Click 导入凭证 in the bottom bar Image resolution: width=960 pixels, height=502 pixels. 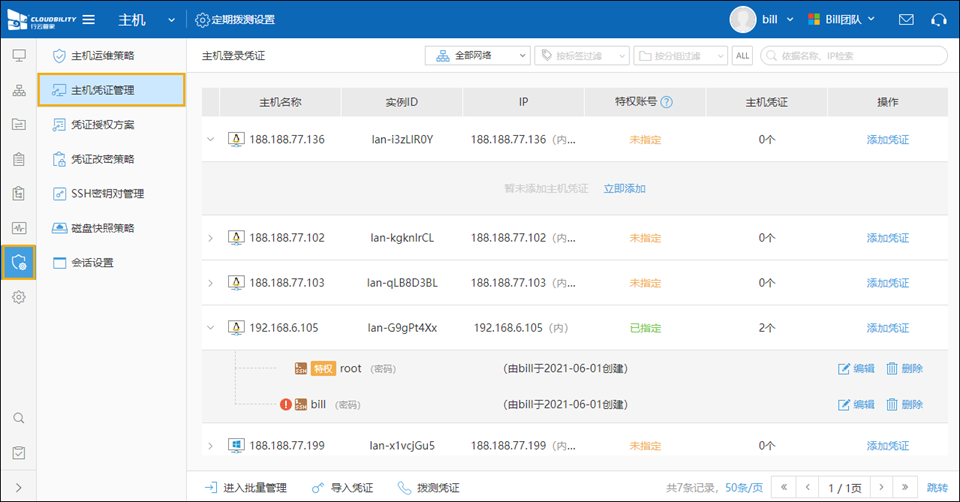342,488
